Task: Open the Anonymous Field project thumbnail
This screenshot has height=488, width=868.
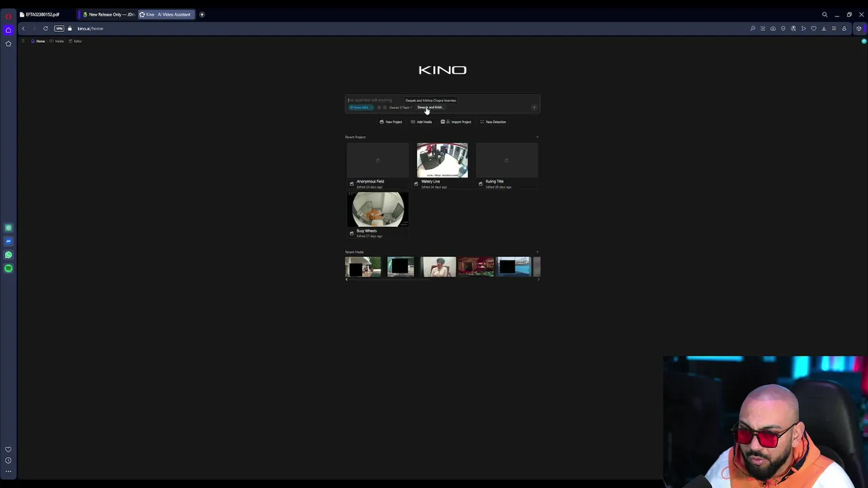Action: pyautogui.click(x=378, y=160)
